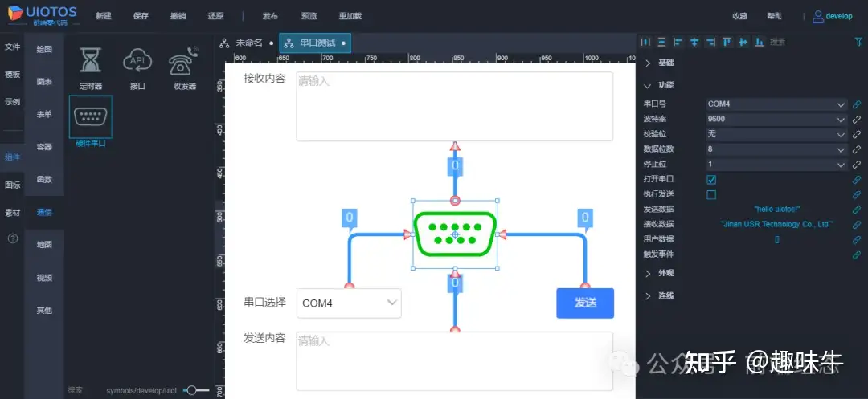Screen dimensions: 868x399
Task: Click the link icon beside 波特率
Action: pyautogui.click(x=857, y=119)
